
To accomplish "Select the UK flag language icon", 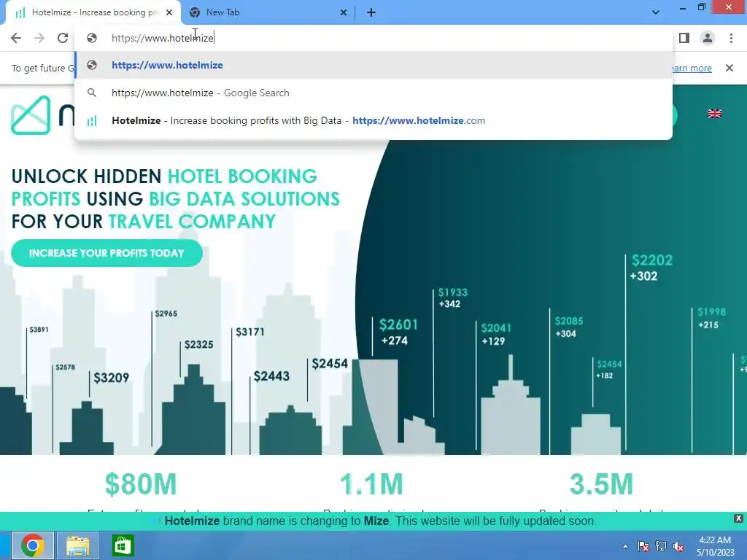I will tap(715, 113).
